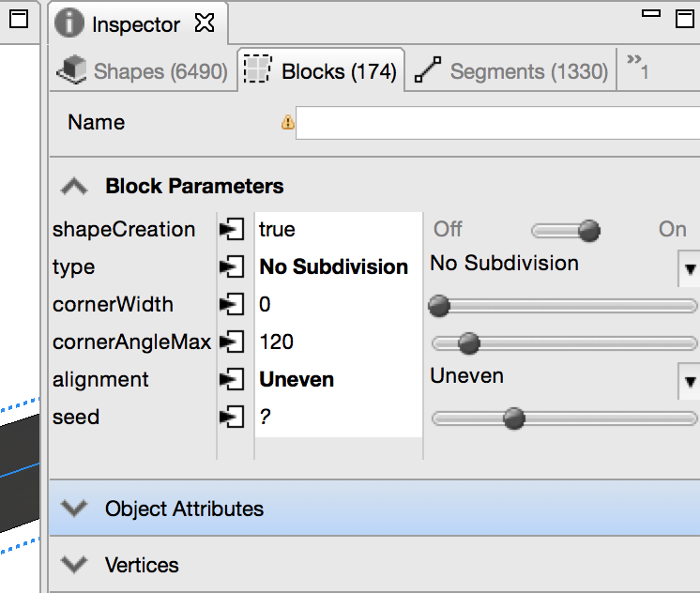Expand the Object Attributes section
This screenshot has width=700, height=593.
pyautogui.click(x=73, y=509)
